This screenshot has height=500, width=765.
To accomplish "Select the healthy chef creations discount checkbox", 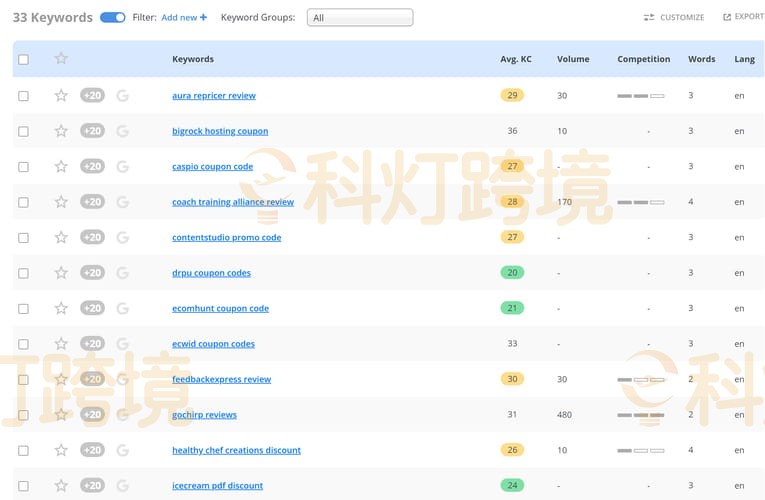I will point(24,451).
